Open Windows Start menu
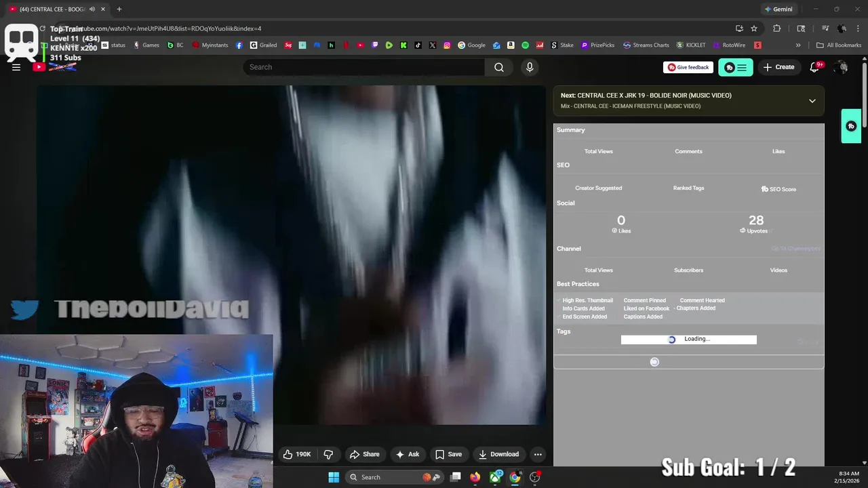868x488 pixels. [x=334, y=477]
